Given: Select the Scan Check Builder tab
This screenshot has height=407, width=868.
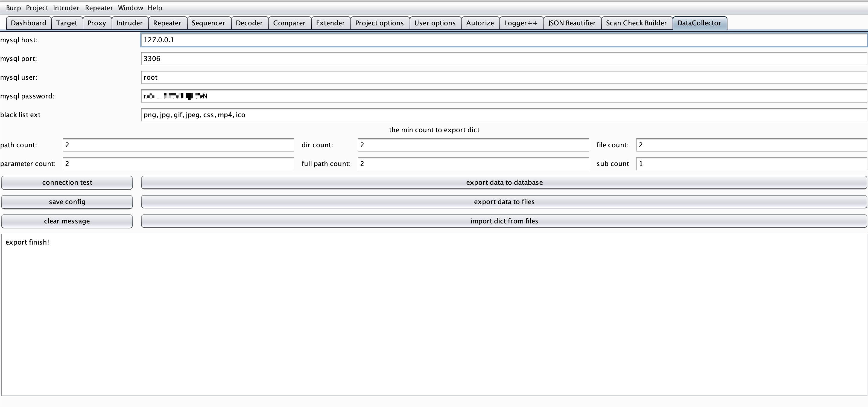Looking at the screenshot, I should click(x=636, y=23).
